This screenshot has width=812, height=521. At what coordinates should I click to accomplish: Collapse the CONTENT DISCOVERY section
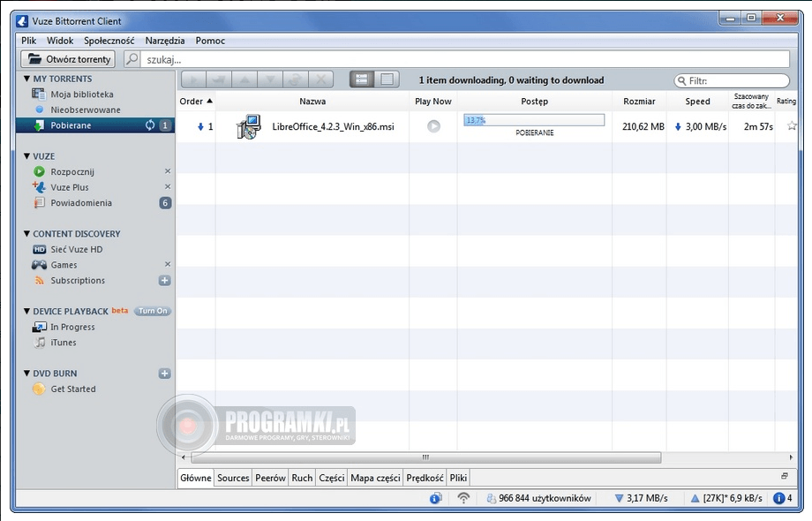(26, 234)
